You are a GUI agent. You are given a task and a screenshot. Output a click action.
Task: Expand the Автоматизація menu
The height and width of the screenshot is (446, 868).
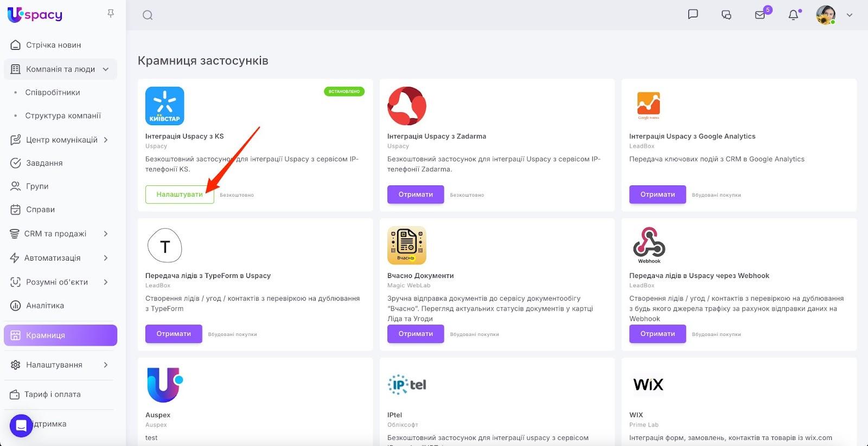click(106, 258)
